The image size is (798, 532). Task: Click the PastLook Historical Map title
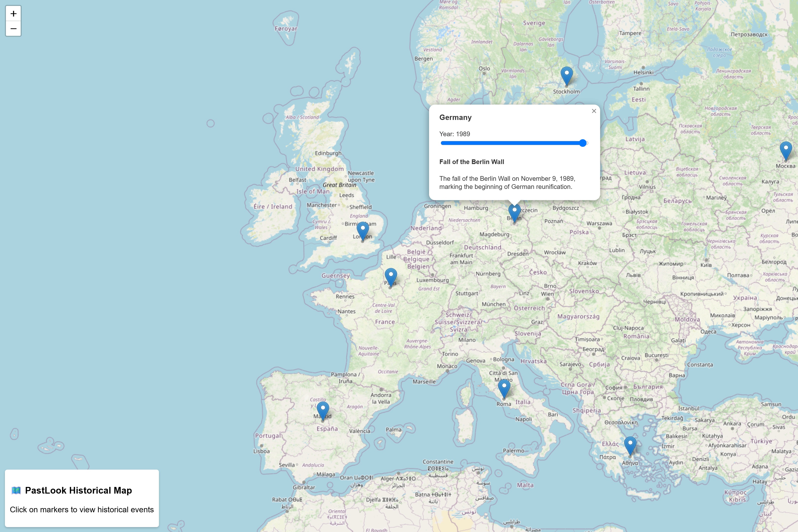tap(78, 490)
